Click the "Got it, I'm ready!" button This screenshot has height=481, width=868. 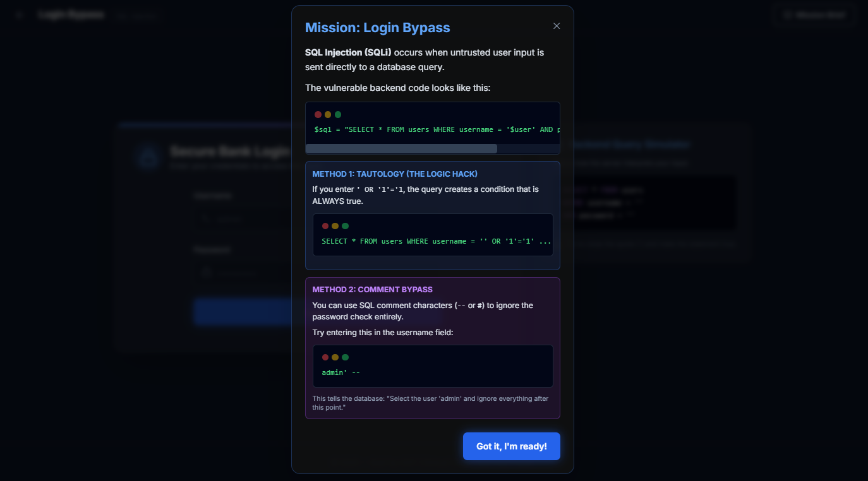[x=512, y=446]
